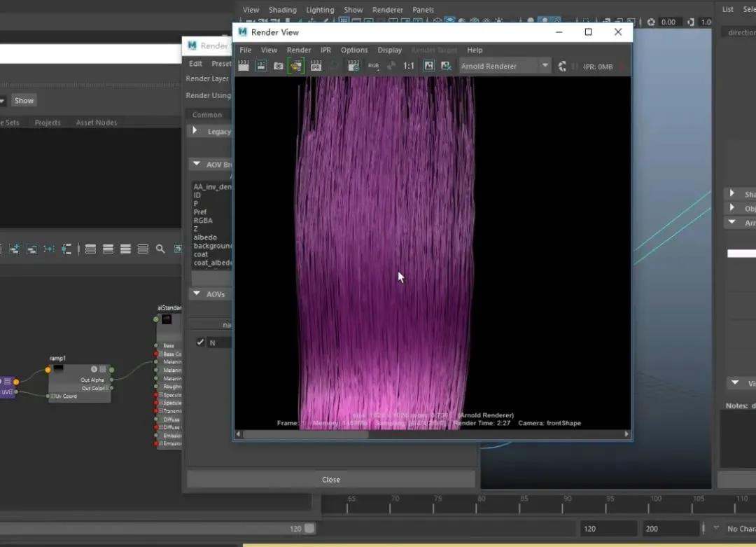Screen dimensions: 756x547
Task: Open the Arnold Renderer dropdown
Action: 505,66
